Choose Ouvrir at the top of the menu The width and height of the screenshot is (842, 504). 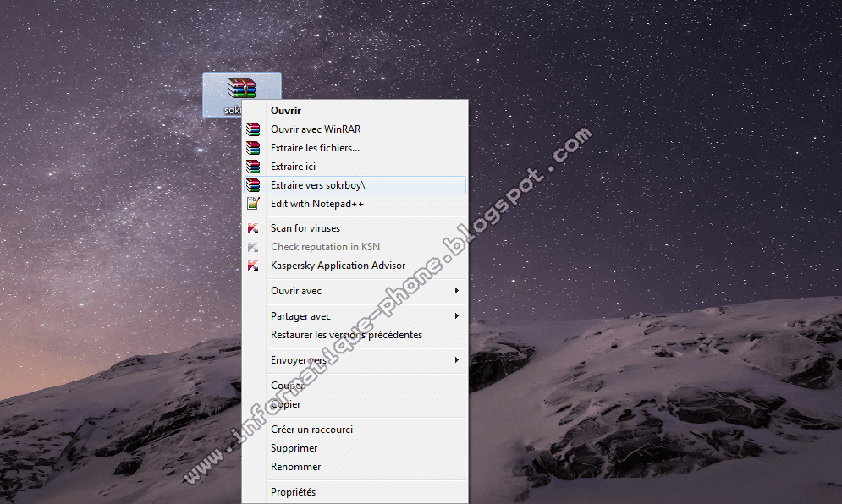(355, 111)
